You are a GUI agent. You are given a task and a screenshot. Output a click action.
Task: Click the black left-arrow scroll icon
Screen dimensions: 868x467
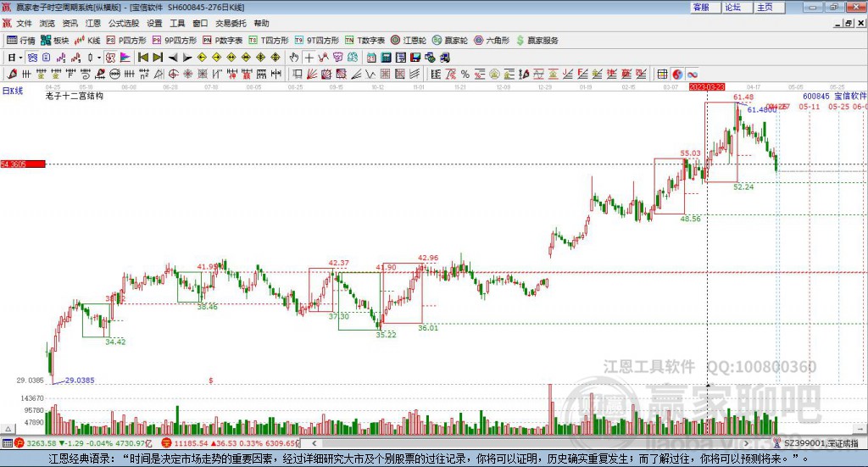click(173, 58)
